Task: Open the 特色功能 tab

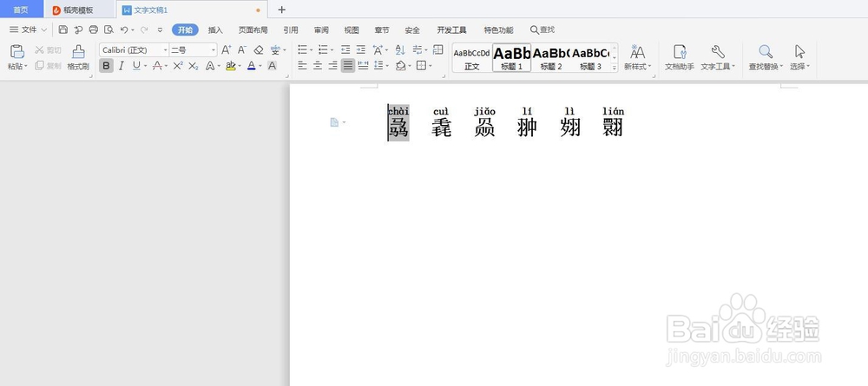Action: [x=498, y=29]
